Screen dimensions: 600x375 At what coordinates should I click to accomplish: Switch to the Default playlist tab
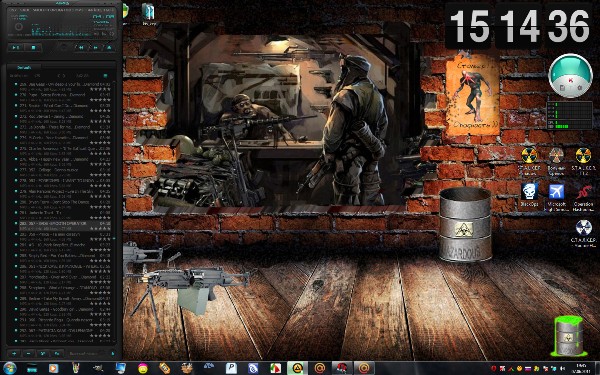pyautogui.click(x=24, y=67)
